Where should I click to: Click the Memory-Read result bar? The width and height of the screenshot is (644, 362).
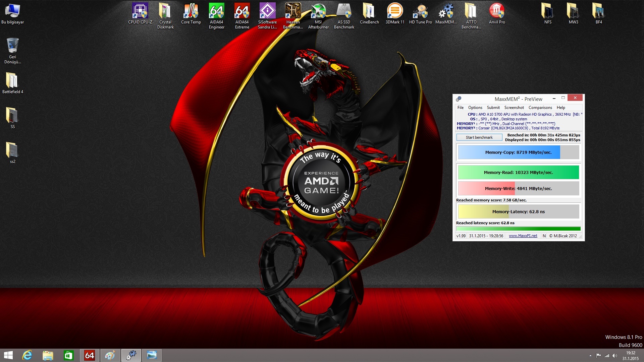pos(518,172)
